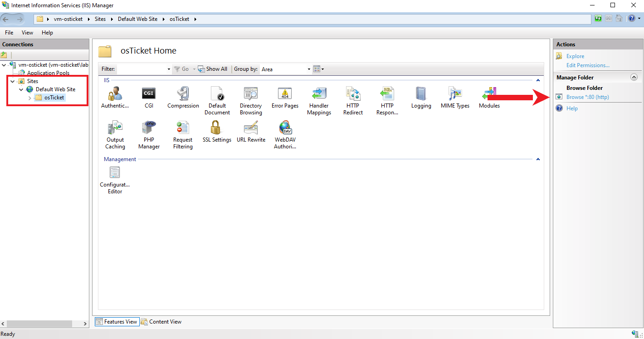Open the Error Pages feature
This screenshot has width=644, height=339.
(x=285, y=98)
